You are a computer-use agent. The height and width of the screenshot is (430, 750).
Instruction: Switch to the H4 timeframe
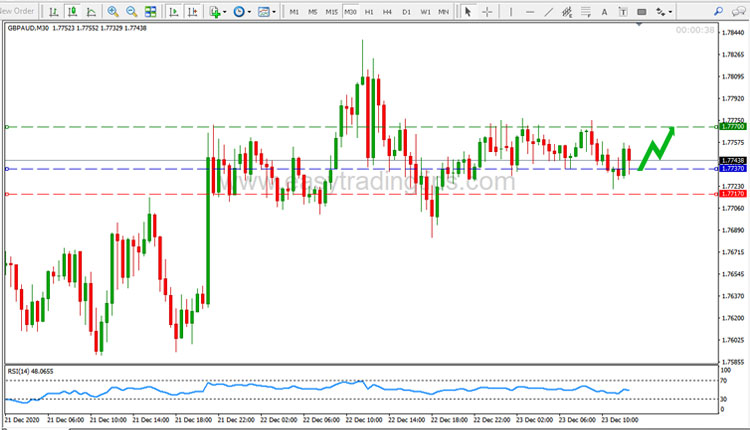pyautogui.click(x=387, y=11)
